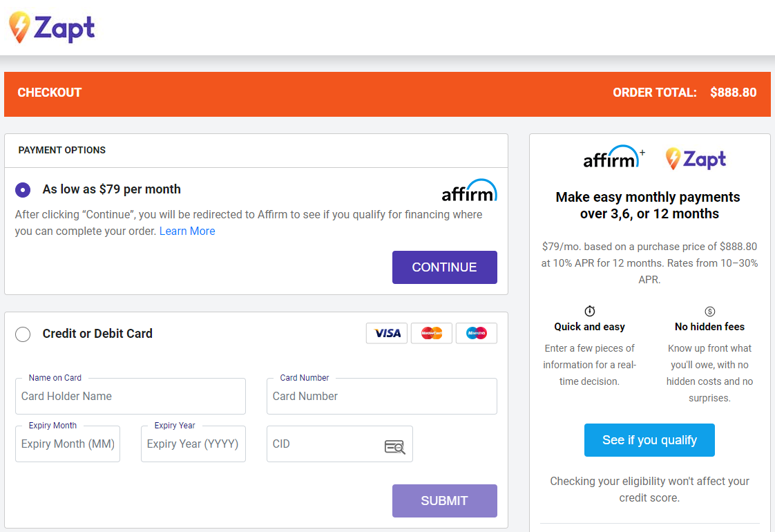The width and height of the screenshot is (775, 532).
Task: Click the stopwatch Quick and easy icon
Action: pos(589,311)
